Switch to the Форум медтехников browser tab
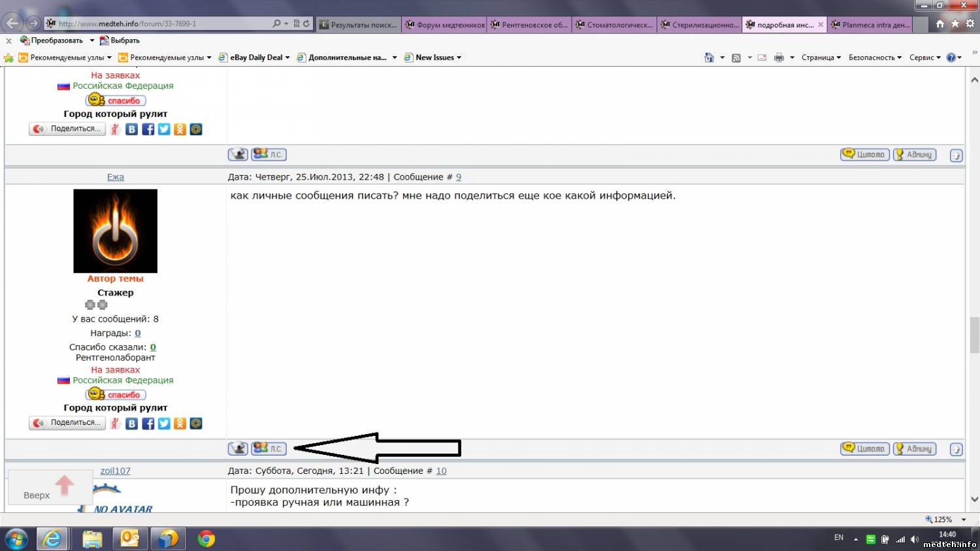 (446, 25)
